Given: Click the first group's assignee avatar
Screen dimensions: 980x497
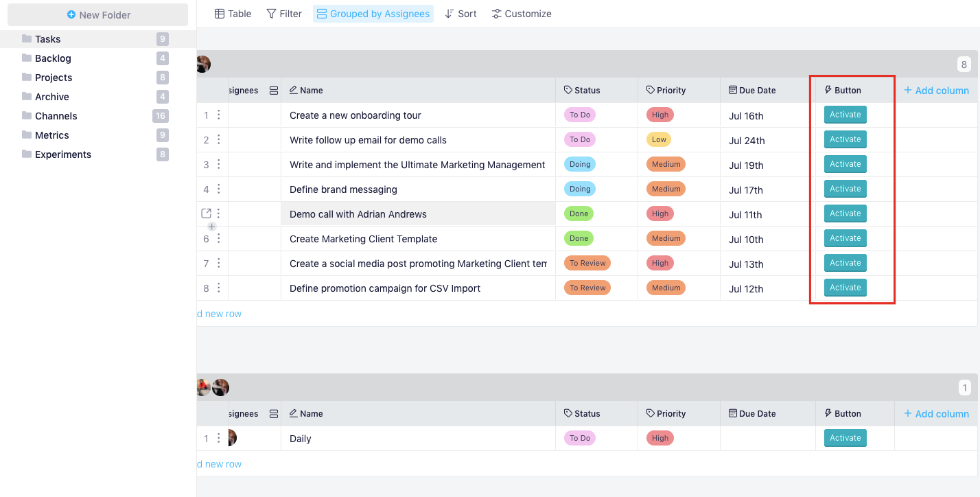Looking at the screenshot, I should coord(203,65).
